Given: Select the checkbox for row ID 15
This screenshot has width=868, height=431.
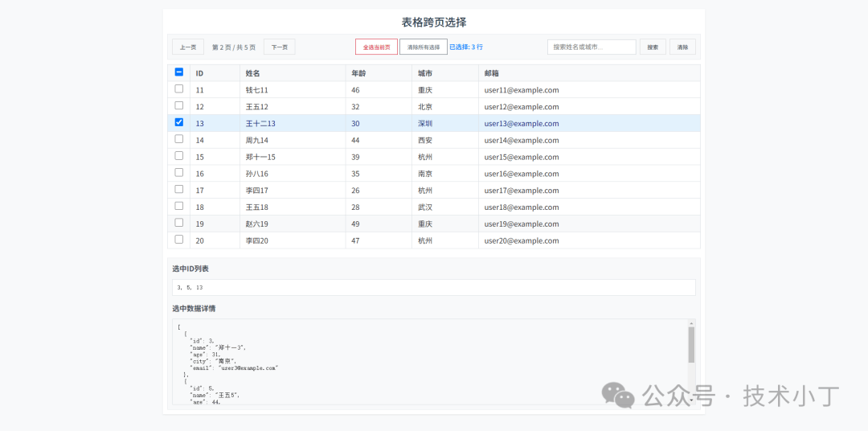Looking at the screenshot, I should point(178,156).
